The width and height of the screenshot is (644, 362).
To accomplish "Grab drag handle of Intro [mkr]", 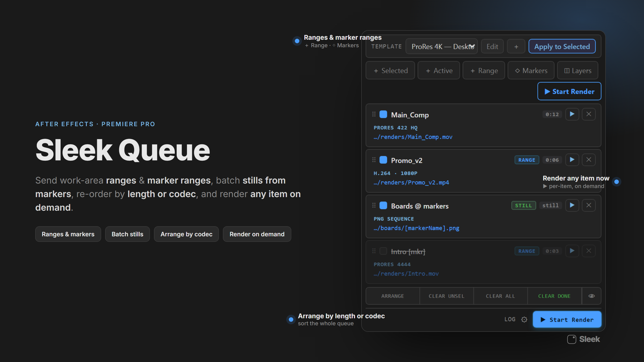I will (x=374, y=251).
